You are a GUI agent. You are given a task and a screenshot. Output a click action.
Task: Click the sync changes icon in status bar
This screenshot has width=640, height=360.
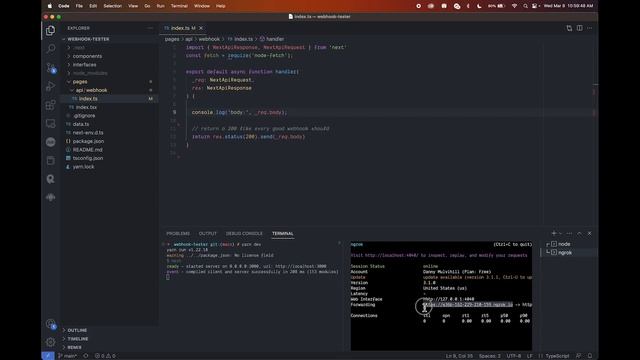tap(86, 356)
